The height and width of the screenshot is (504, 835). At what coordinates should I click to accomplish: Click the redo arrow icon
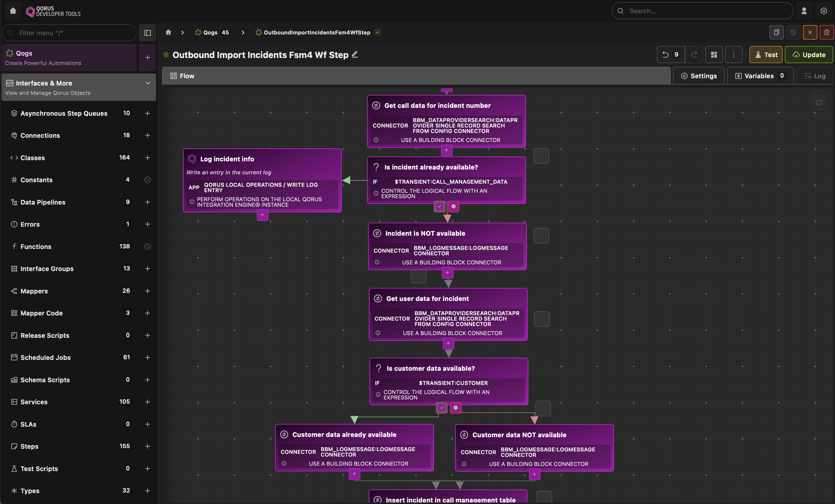tap(694, 54)
